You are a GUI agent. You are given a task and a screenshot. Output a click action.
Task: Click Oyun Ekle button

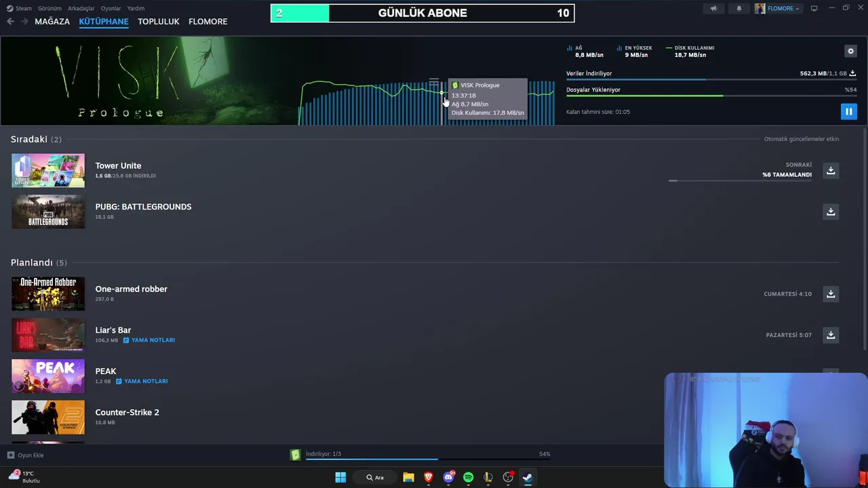(26, 455)
